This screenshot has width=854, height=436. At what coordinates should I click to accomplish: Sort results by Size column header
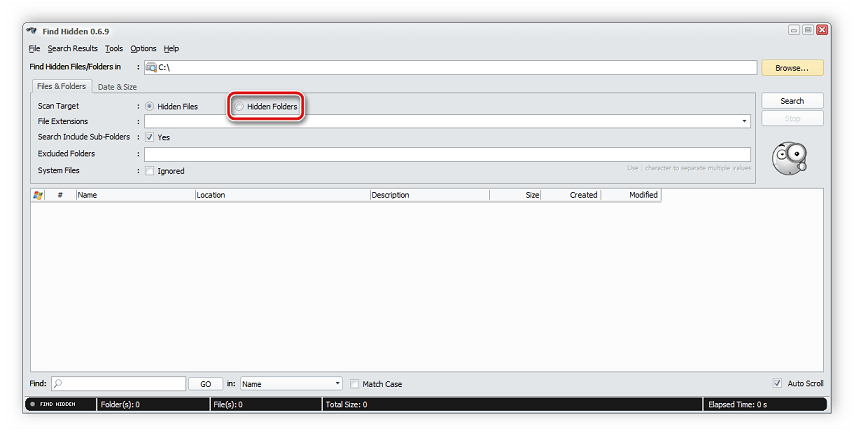[515, 195]
